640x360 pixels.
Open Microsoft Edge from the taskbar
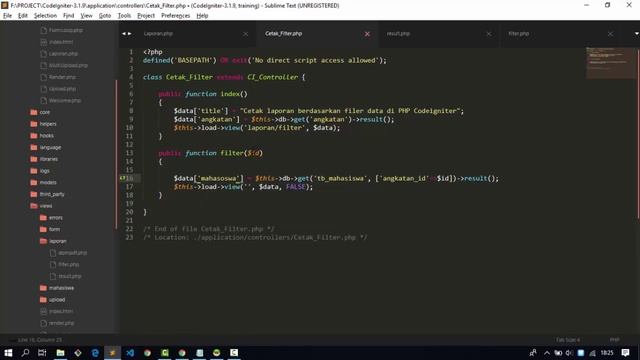pos(95,353)
